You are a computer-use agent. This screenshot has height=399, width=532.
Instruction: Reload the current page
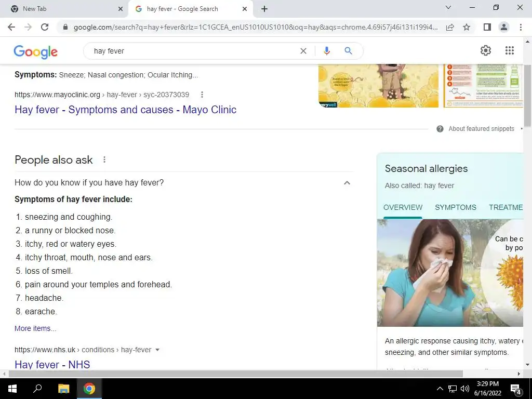[x=45, y=27]
